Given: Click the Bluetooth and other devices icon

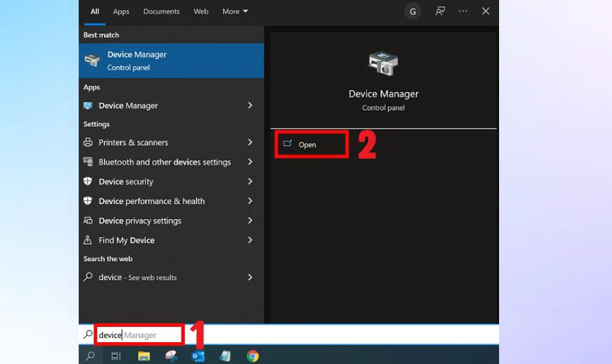Looking at the screenshot, I should 88,162.
